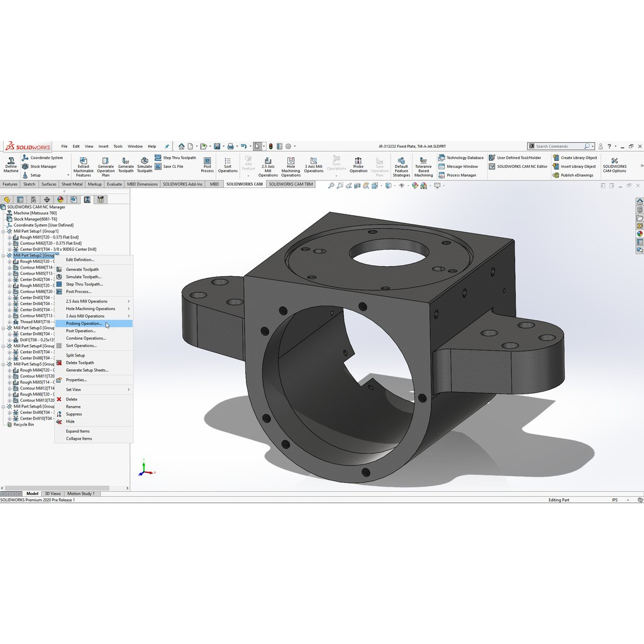Viewport: 644px width, 644px height.
Task: Choose Probing Operation from the context menu
Action: pyautogui.click(x=85, y=323)
